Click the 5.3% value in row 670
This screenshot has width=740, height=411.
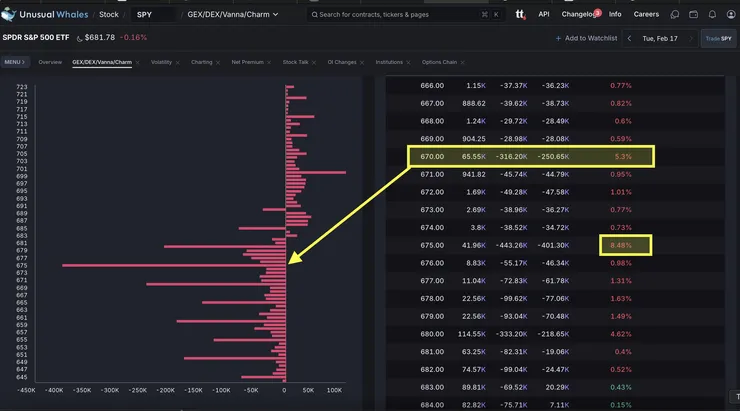623,157
